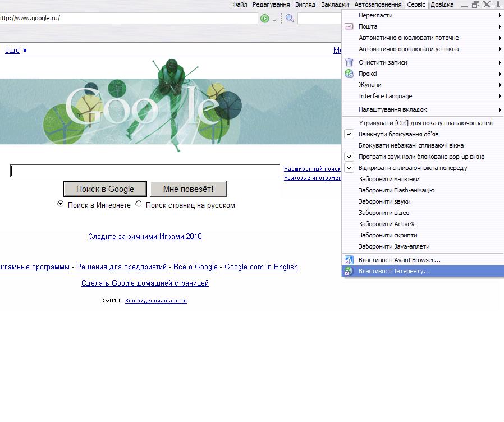Minimize the browser window
Viewport: 504px width, 422px height.
click(465, 6)
